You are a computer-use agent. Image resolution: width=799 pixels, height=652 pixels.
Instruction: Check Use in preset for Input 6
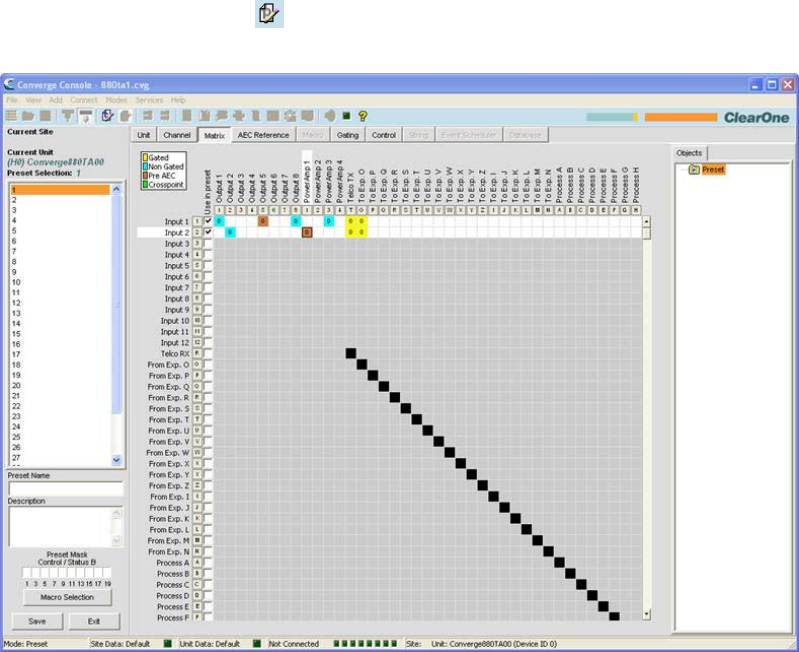tap(208, 277)
